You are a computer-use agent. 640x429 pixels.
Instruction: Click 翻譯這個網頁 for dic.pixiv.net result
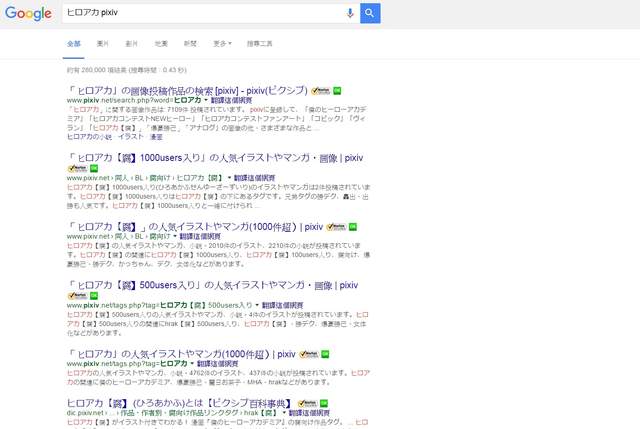point(309,413)
